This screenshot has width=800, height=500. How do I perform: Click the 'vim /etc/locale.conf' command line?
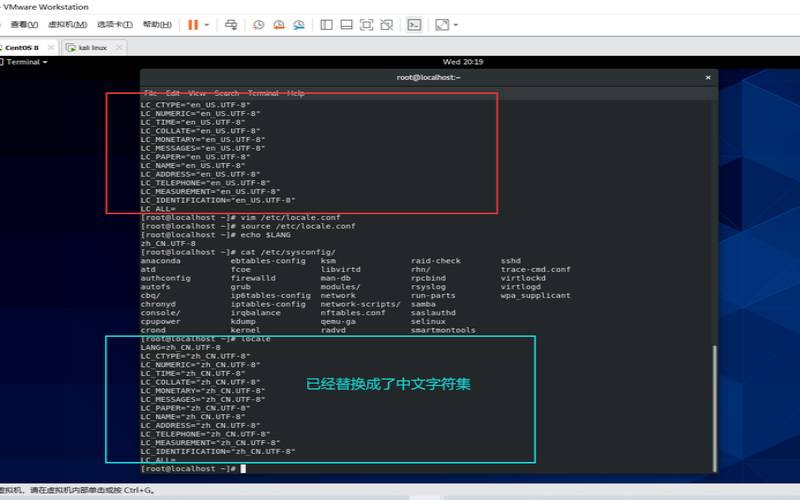coord(240,217)
